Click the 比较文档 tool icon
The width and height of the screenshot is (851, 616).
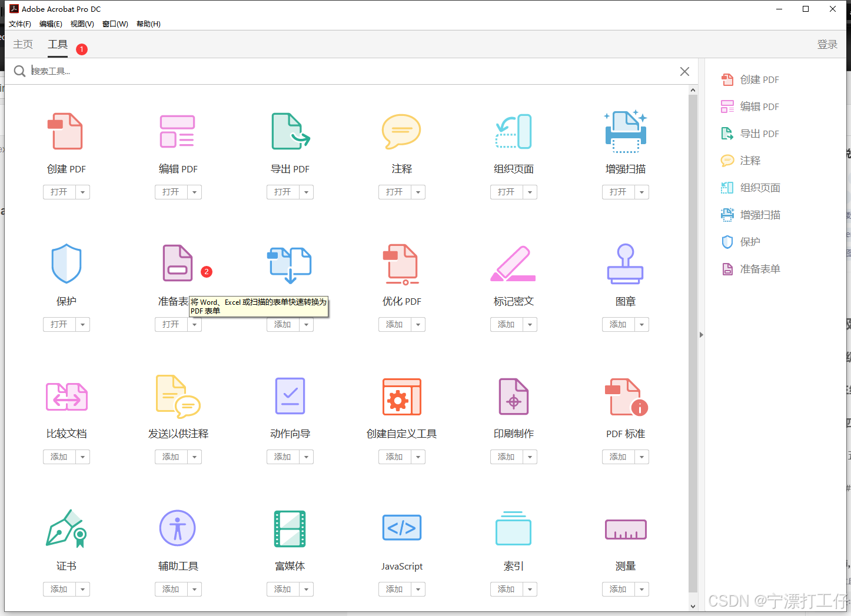click(67, 397)
